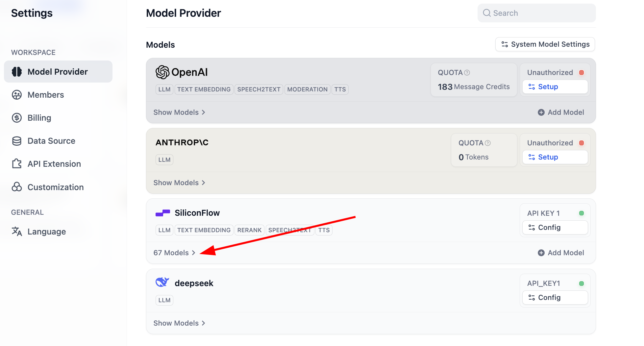644x346 pixels.
Task: Expand Show Models under Anthropic
Action: tap(179, 183)
